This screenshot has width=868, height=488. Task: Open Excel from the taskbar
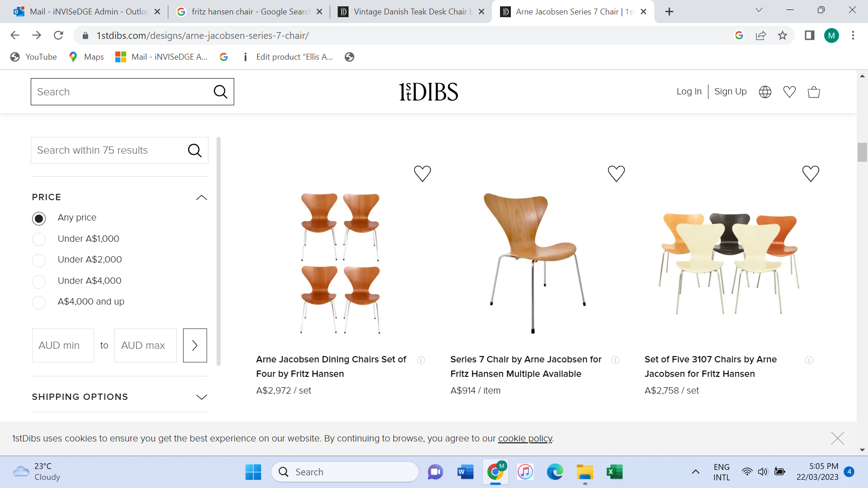pyautogui.click(x=614, y=472)
